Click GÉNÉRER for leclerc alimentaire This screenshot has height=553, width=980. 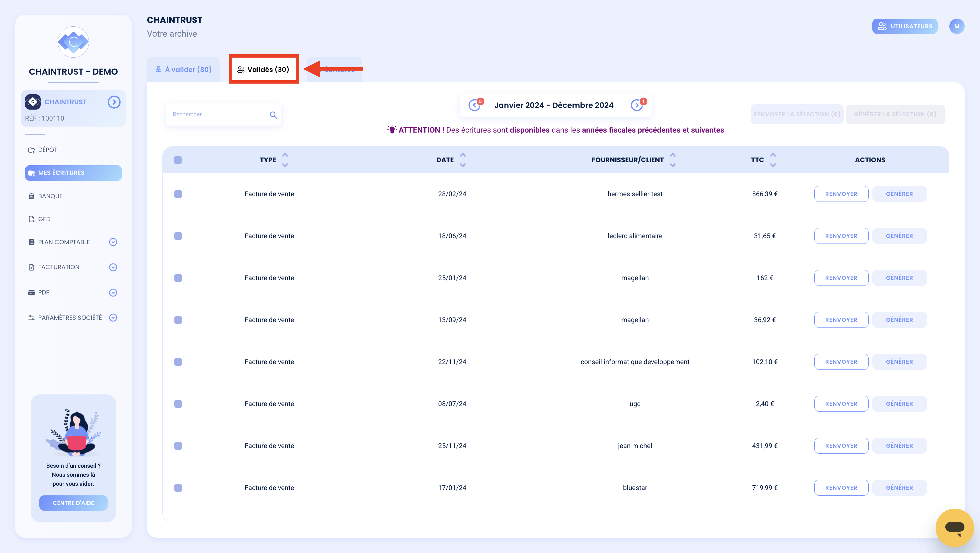pyautogui.click(x=899, y=236)
